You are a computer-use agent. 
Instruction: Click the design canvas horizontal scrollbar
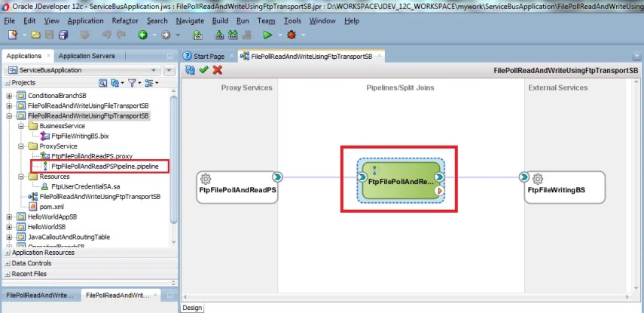pyautogui.click(x=407, y=297)
